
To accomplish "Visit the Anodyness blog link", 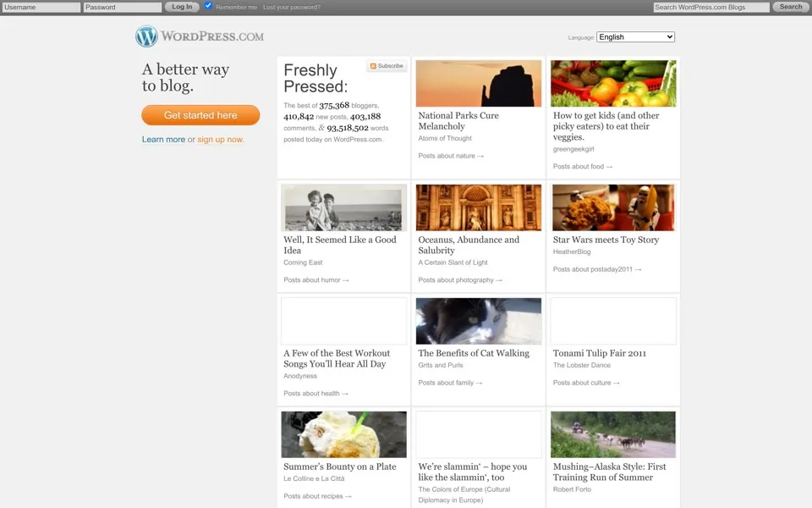I will (x=299, y=376).
